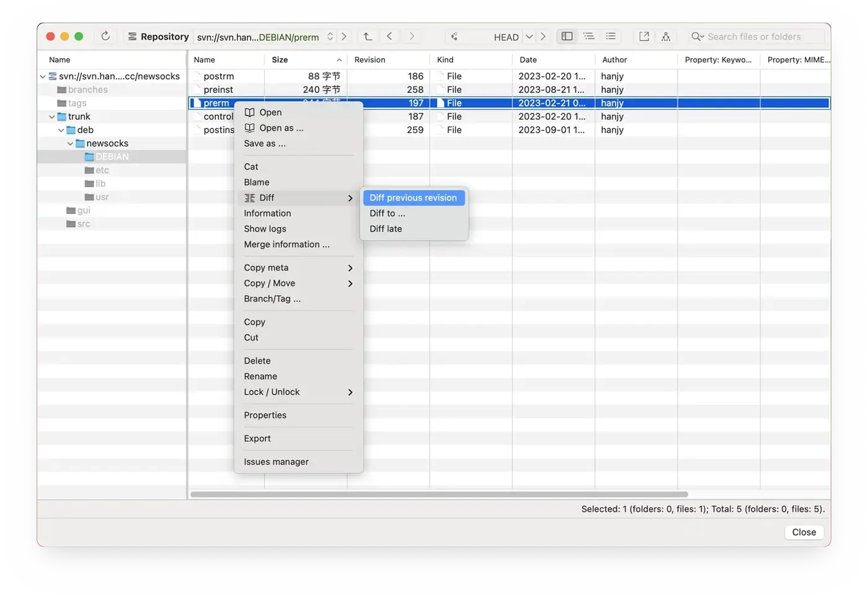Collapse the newsocks folder node

(x=70, y=143)
